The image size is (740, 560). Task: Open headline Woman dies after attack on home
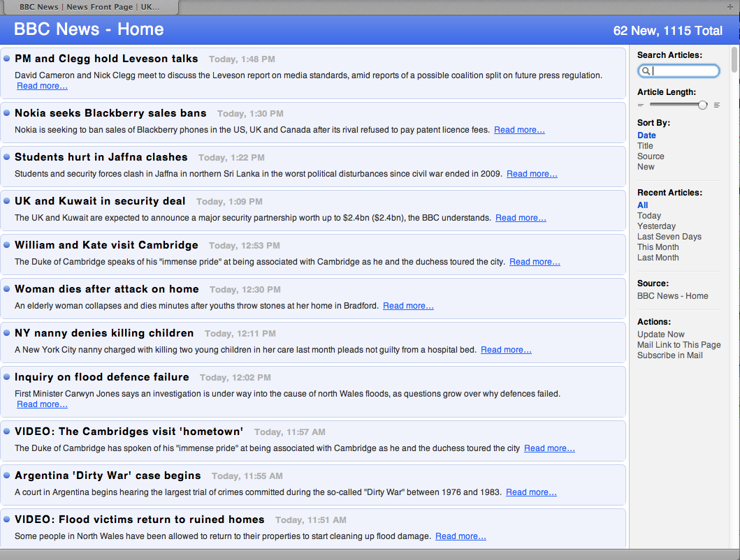107,288
